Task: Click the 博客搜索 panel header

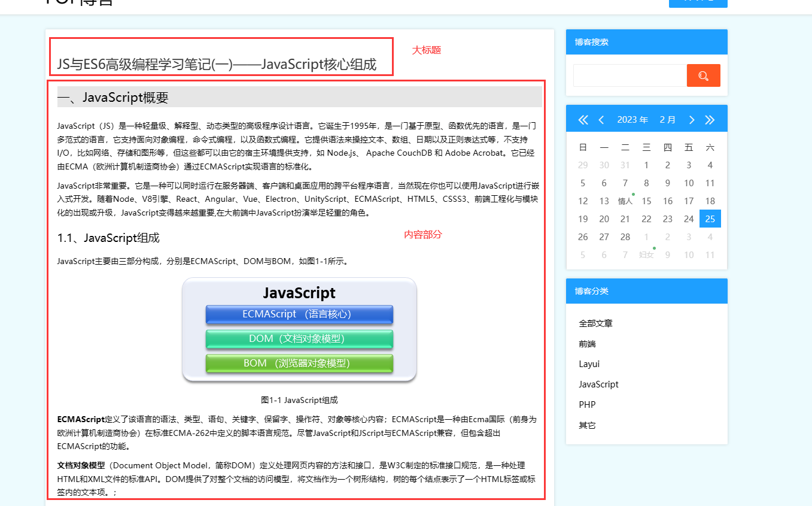Action: click(647, 42)
